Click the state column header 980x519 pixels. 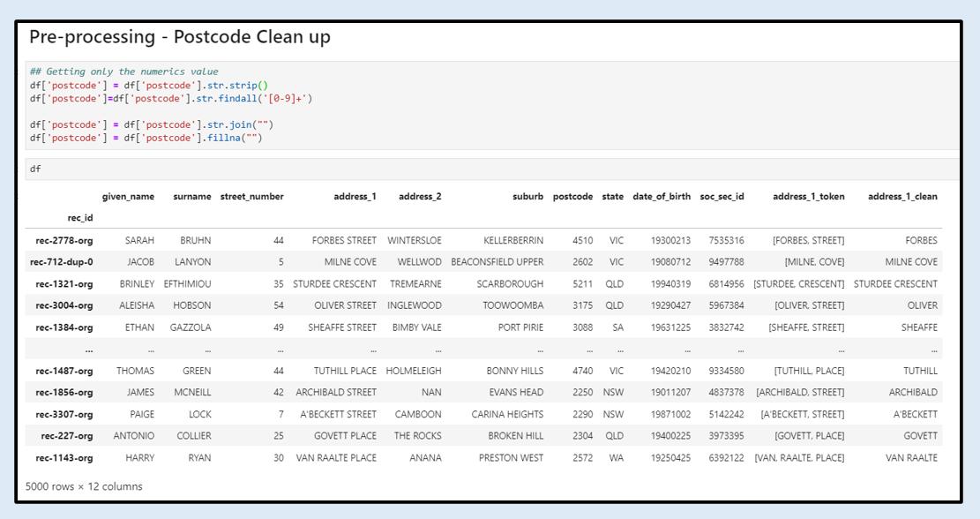pyautogui.click(x=612, y=196)
